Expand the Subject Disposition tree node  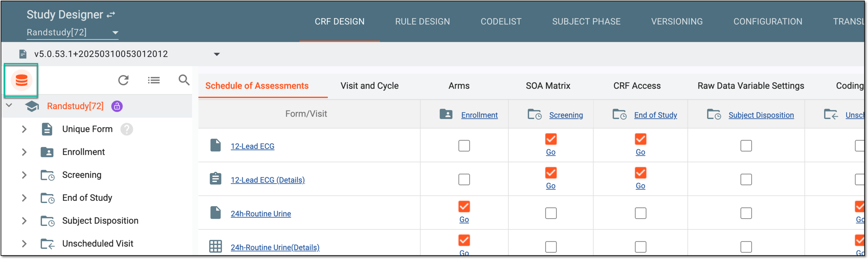(24, 221)
